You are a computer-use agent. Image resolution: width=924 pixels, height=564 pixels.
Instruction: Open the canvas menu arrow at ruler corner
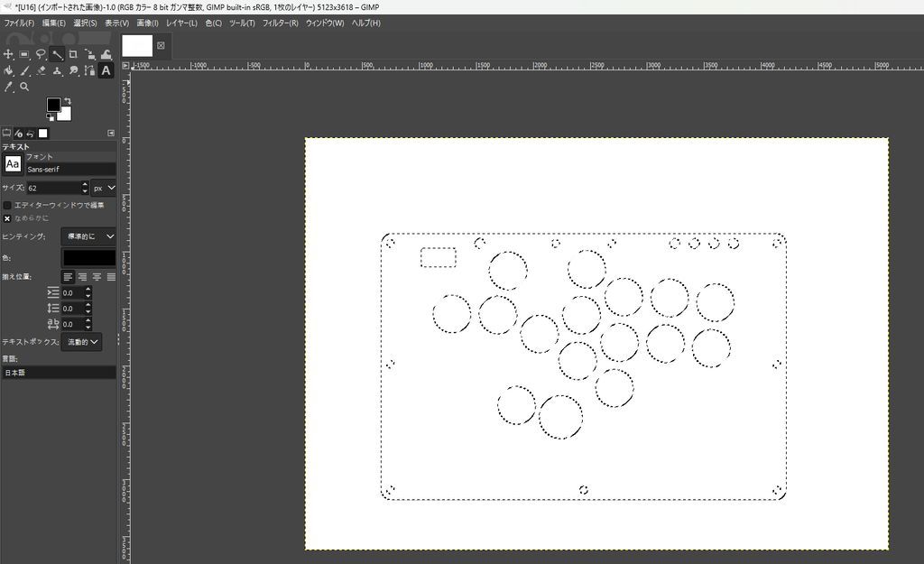click(125, 65)
